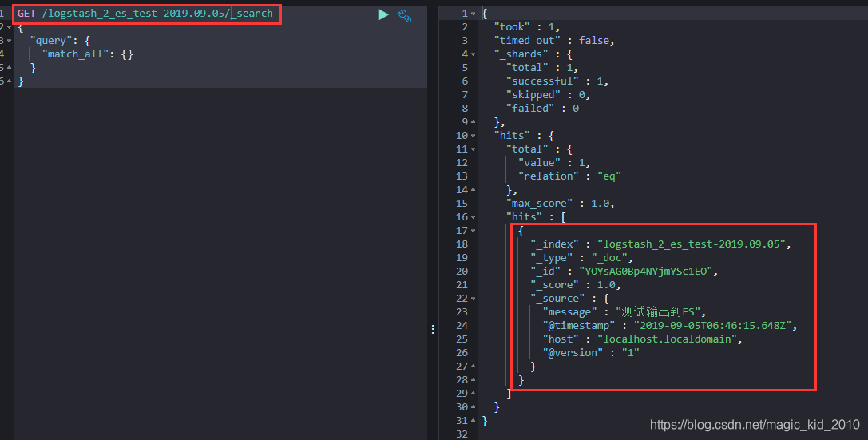Viewport: 868px width, 440px height.
Task: Click the "@timestamp" value 2019-09-05T06:46:15.648Z
Action: (712, 326)
